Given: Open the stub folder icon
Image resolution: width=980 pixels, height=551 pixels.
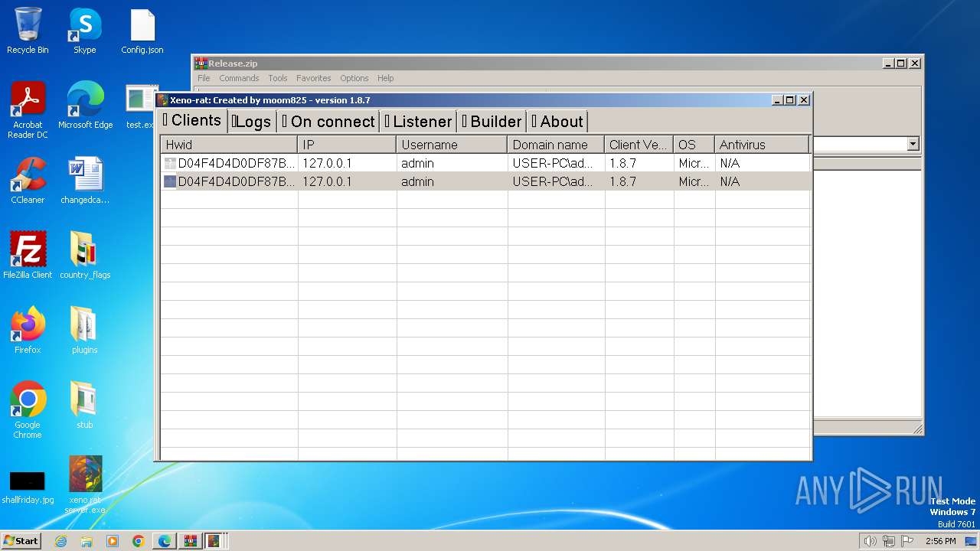Looking at the screenshot, I should point(85,406).
